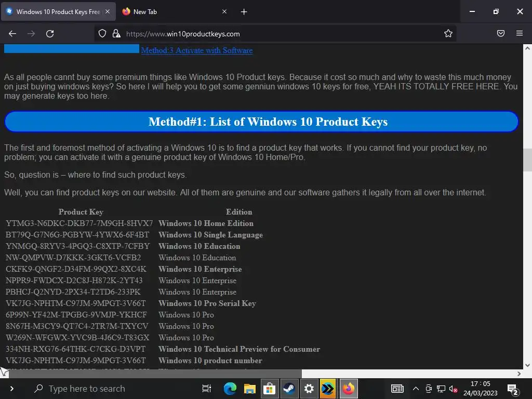Reload the current page
Image resolution: width=532 pixels, height=399 pixels.
pyautogui.click(x=50, y=34)
